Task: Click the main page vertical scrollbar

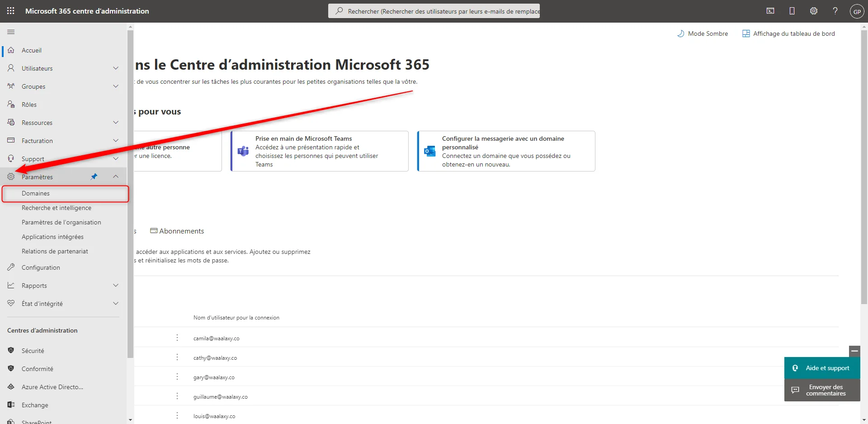Action: click(x=864, y=167)
